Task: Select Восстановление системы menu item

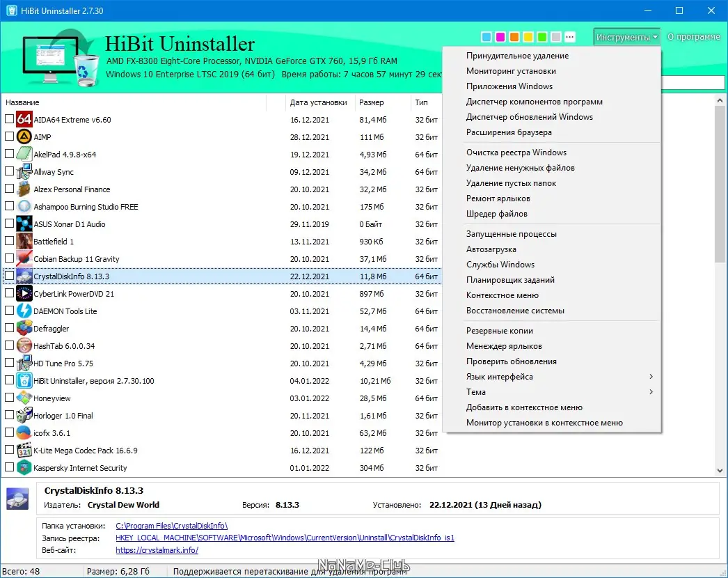Action: pos(552,311)
